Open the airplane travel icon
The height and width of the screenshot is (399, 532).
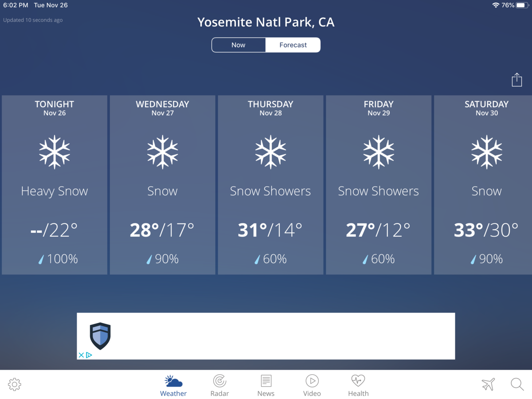488,384
